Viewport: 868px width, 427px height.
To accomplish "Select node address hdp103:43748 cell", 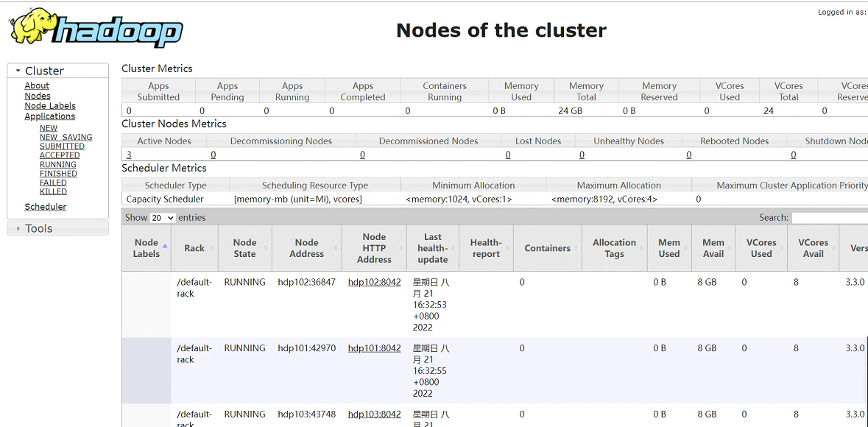I will [307, 414].
